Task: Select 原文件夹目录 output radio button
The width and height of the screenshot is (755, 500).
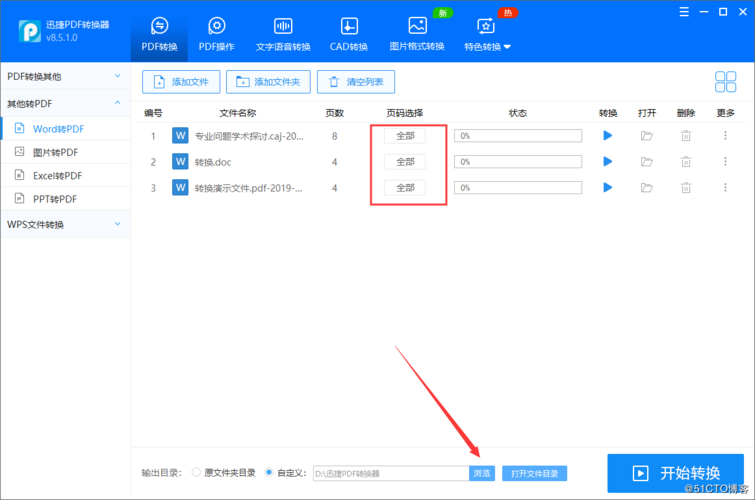Action: (x=196, y=473)
